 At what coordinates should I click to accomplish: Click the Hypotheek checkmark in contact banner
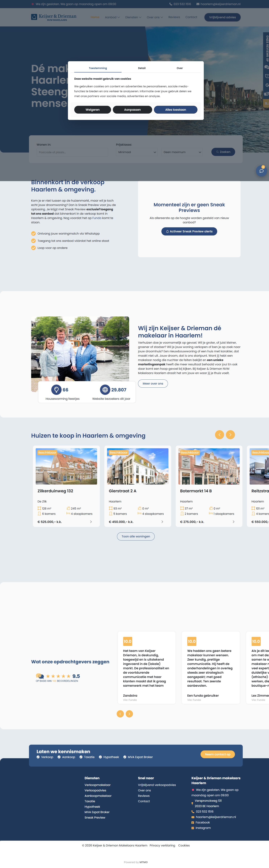click(101, 757)
